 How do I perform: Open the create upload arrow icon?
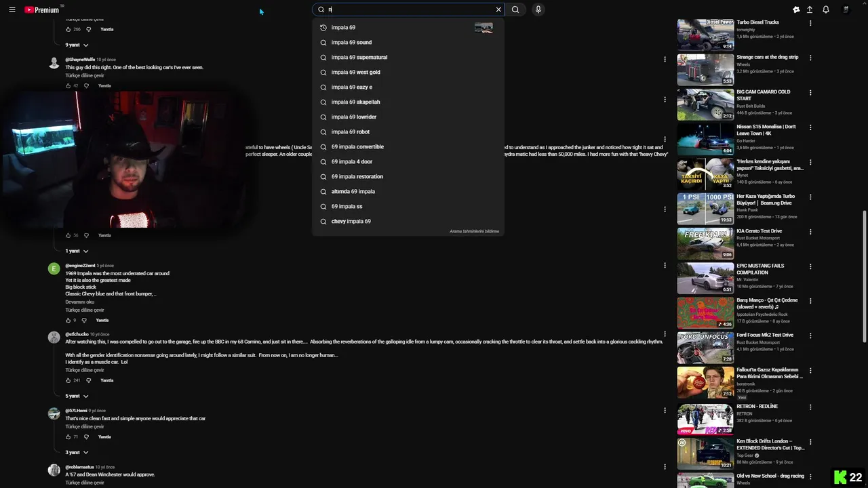[810, 9]
